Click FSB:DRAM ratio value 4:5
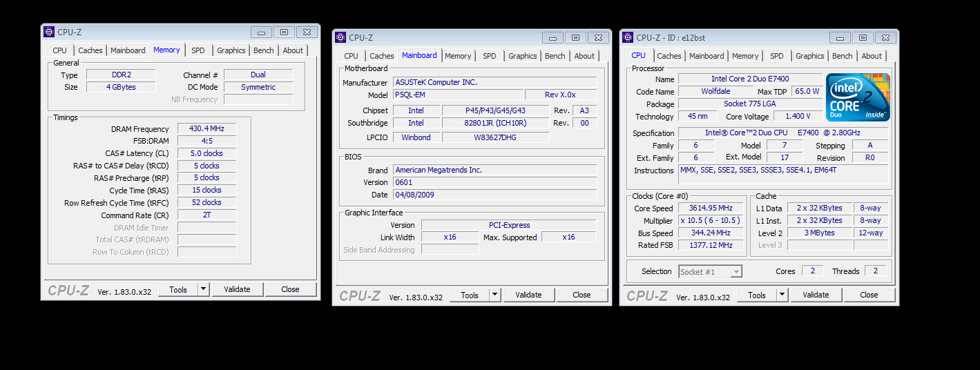The height and width of the screenshot is (370, 980). pyautogui.click(x=207, y=141)
